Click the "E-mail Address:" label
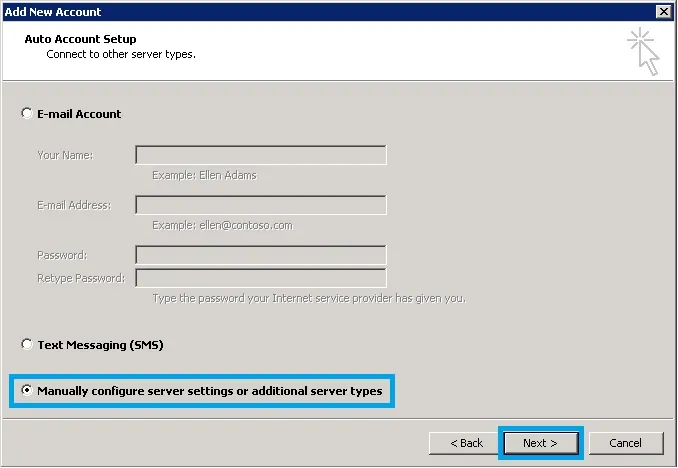678x468 pixels. pyautogui.click(x=74, y=205)
